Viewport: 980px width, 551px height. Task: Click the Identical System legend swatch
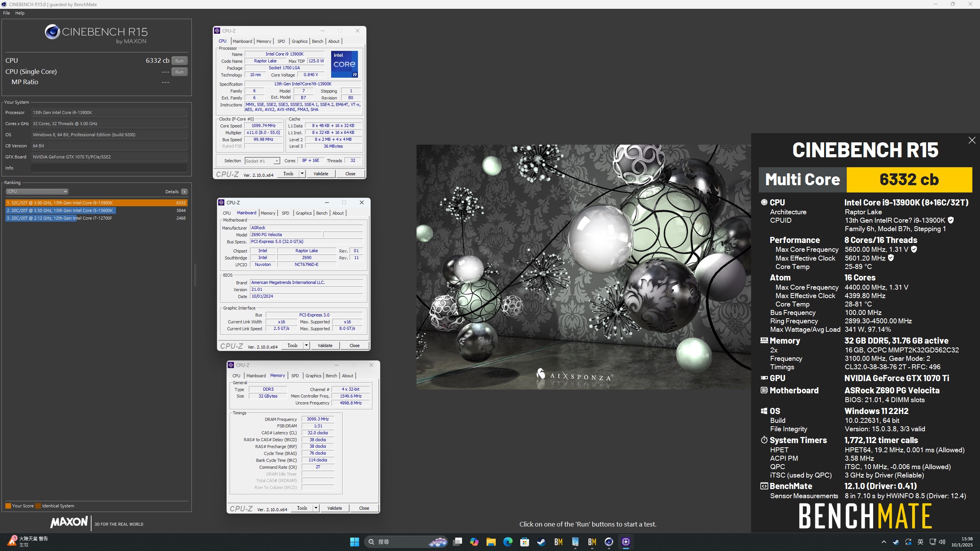point(38,506)
